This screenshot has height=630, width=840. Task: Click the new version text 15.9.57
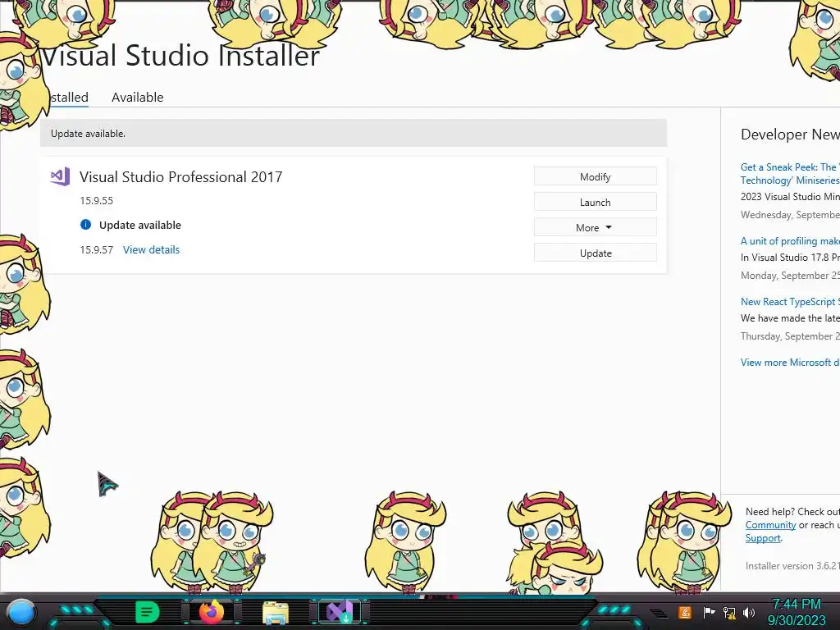point(97,249)
